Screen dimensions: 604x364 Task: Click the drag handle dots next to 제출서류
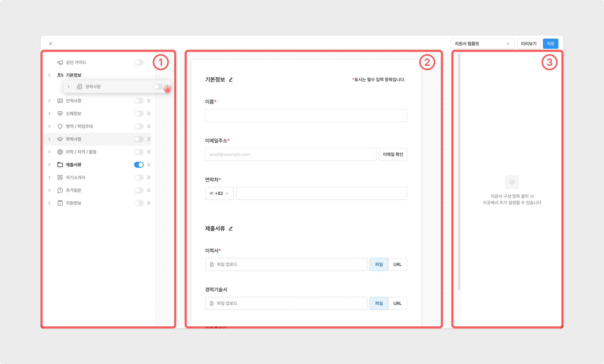[x=149, y=165]
